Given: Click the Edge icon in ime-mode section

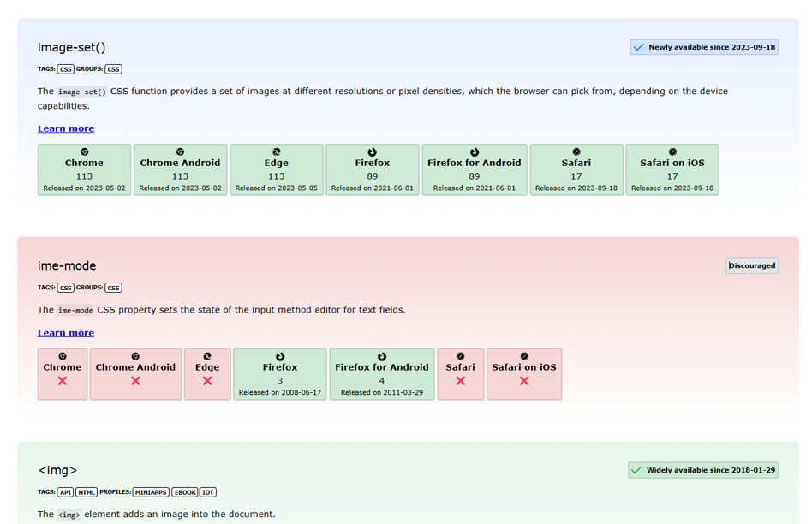Looking at the screenshot, I should point(207,356).
